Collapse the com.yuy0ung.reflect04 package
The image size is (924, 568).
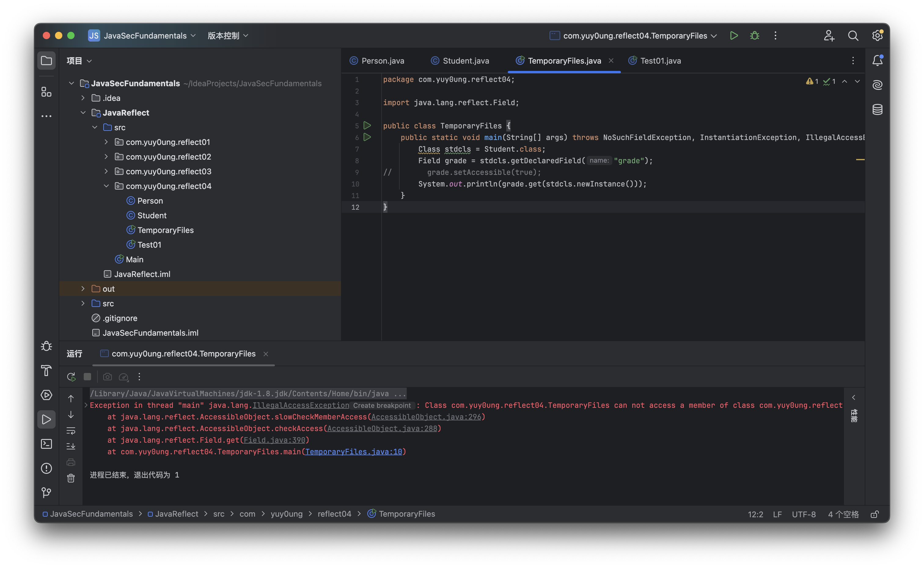tap(106, 186)
